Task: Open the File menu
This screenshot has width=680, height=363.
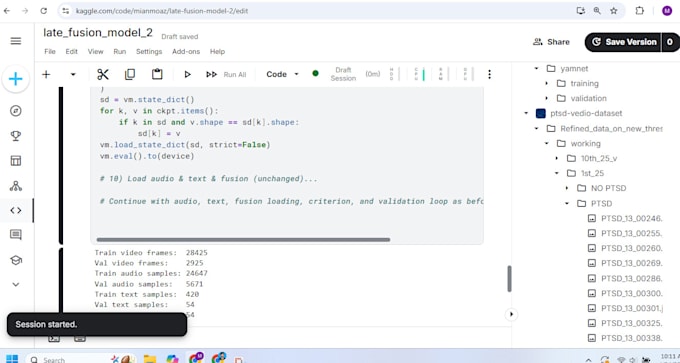Action: click(x=50, y=52)
